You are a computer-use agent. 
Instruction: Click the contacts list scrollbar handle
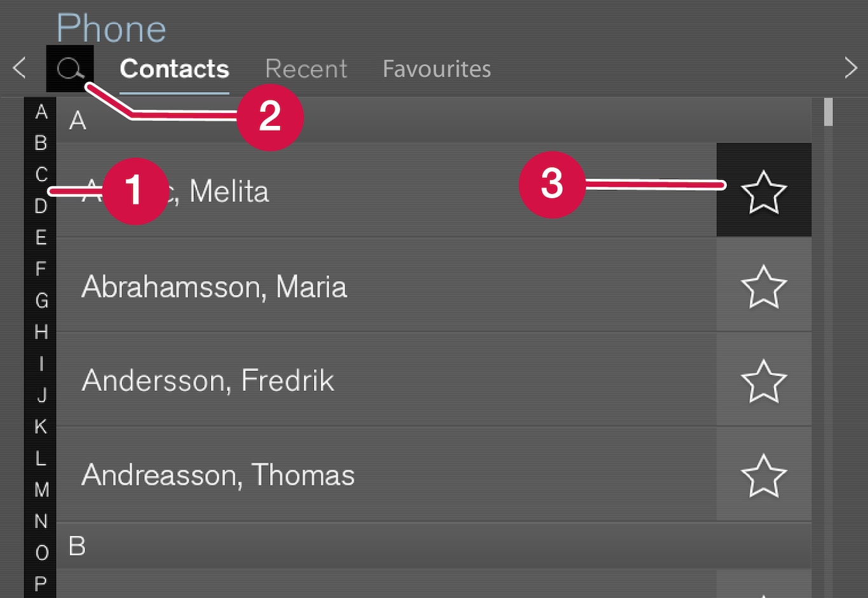828,112
